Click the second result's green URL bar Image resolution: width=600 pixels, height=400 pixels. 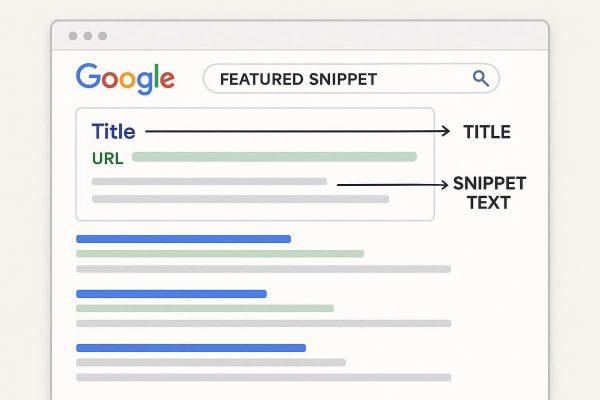[x=205, y=309]
